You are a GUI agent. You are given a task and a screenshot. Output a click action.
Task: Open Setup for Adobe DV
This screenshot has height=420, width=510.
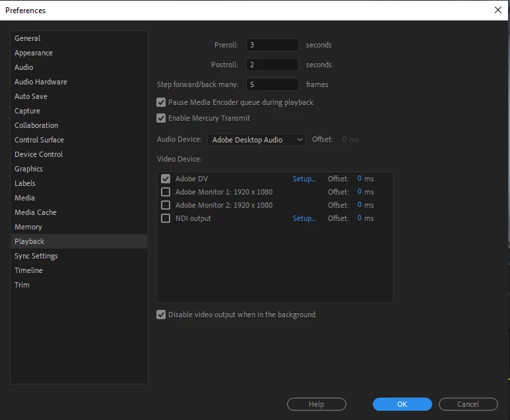(x=303, y=179)
